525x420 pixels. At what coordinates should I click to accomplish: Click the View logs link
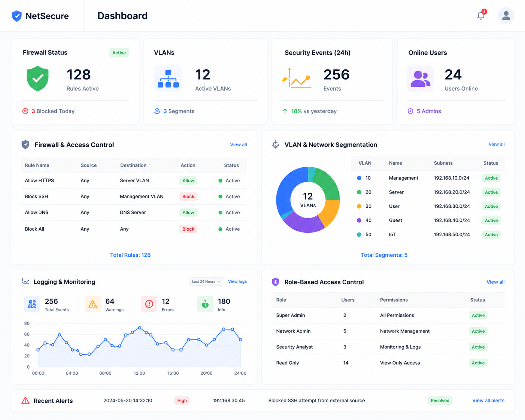click(x=237, y=281)
